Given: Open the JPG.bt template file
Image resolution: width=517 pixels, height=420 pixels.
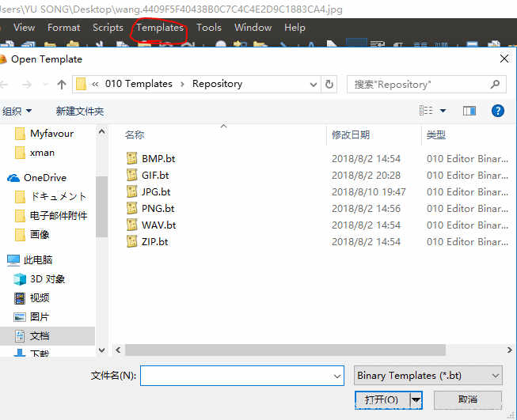Looking at the screenshot, I should (x=155, y=191).
